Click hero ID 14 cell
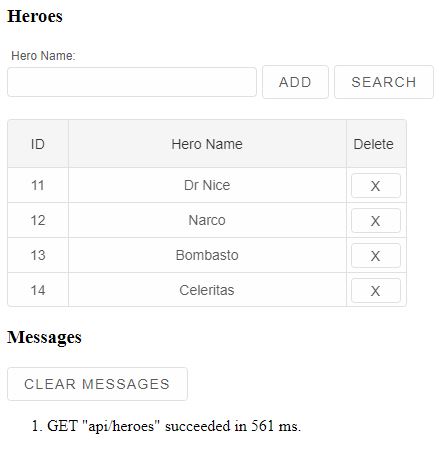443x451 pixels. 38,290
